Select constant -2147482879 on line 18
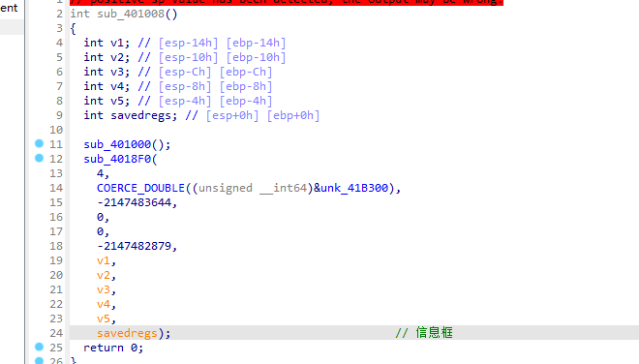The height and width of the screenshot is (364, 639). coord(134,246)
